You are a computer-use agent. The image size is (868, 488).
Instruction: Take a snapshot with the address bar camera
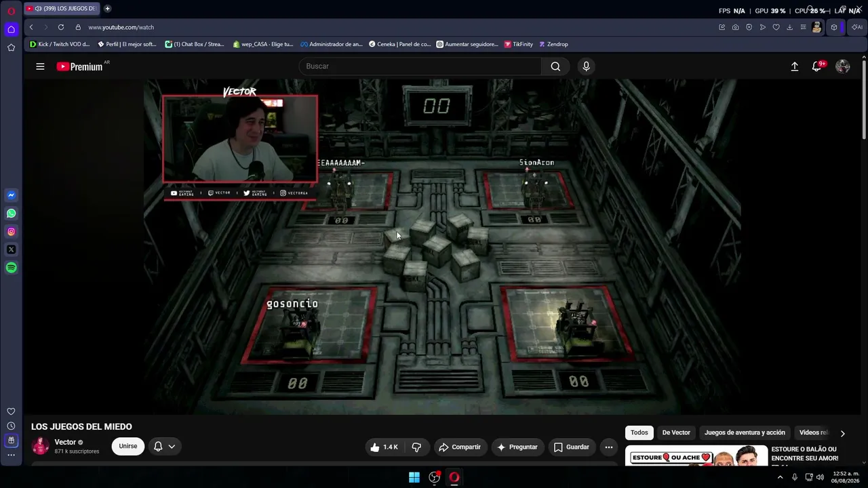[735, 27]
